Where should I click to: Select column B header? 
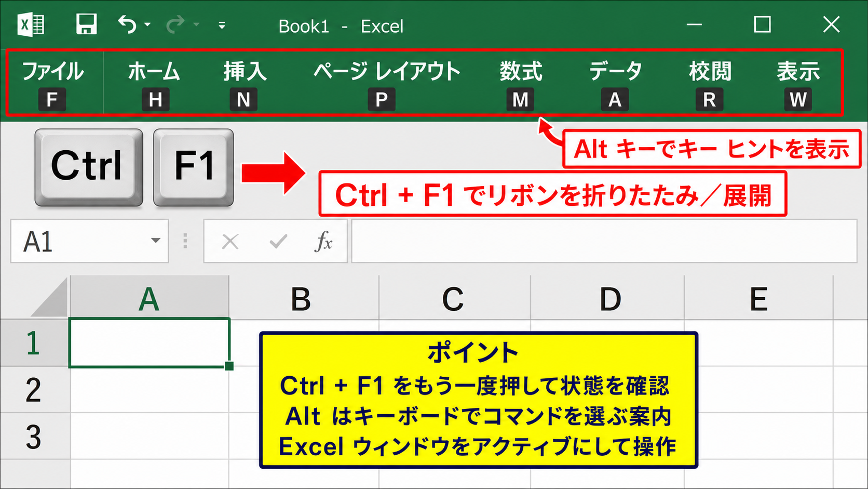(x=304, y=298)
